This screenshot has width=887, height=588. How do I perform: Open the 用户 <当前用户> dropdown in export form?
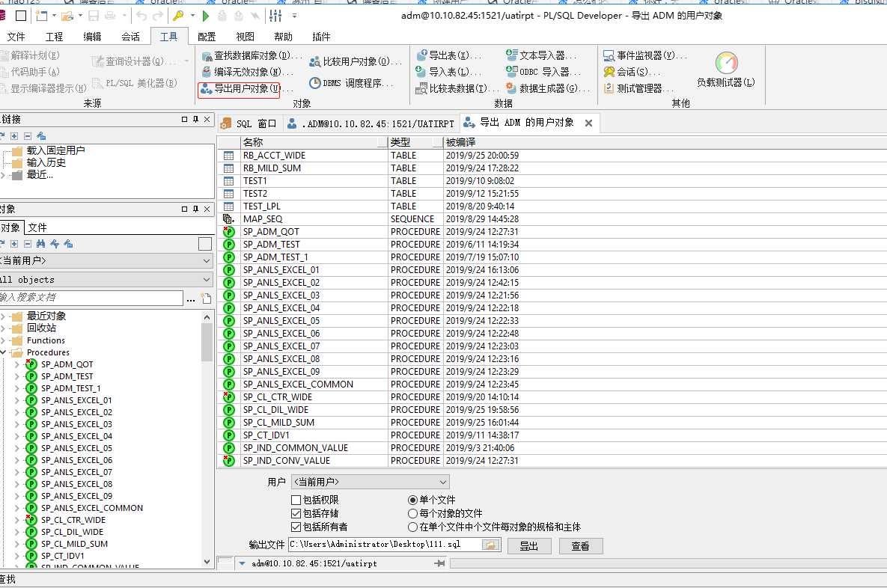pos(371,482)
